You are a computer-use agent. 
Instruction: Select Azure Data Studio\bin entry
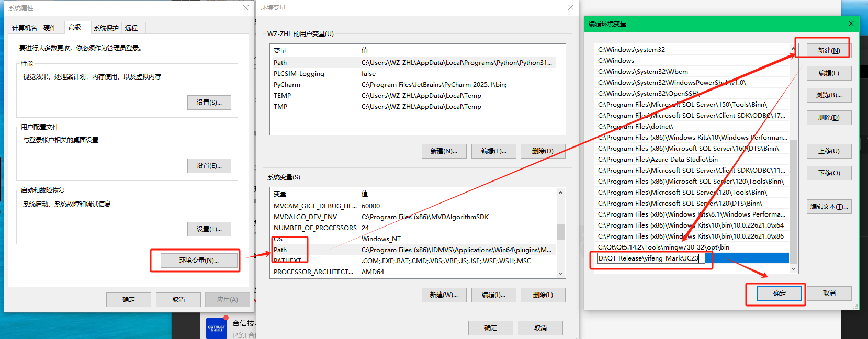[x=692, y=160]
